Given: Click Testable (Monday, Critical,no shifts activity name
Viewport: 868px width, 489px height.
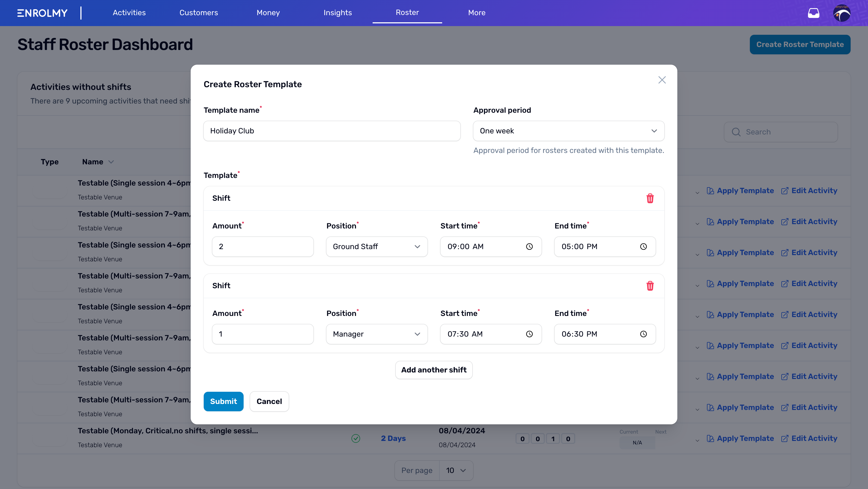Looking at the screenshot, I should tap(168, 431).
